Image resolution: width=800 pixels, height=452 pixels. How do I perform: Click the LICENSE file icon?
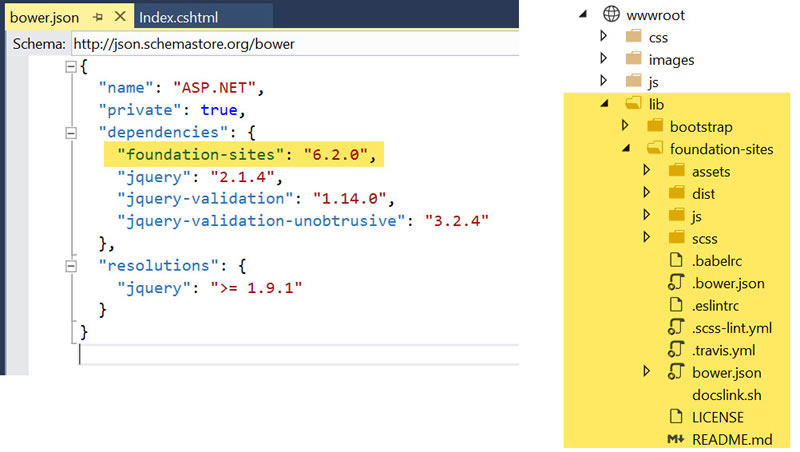click(x=676, y=416)
